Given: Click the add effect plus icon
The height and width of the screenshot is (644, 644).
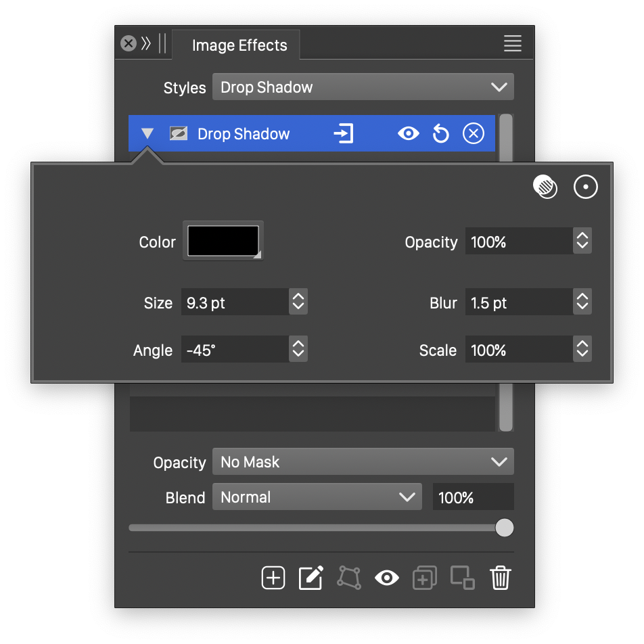Looking at the screenshot, I should pos(273,578).
